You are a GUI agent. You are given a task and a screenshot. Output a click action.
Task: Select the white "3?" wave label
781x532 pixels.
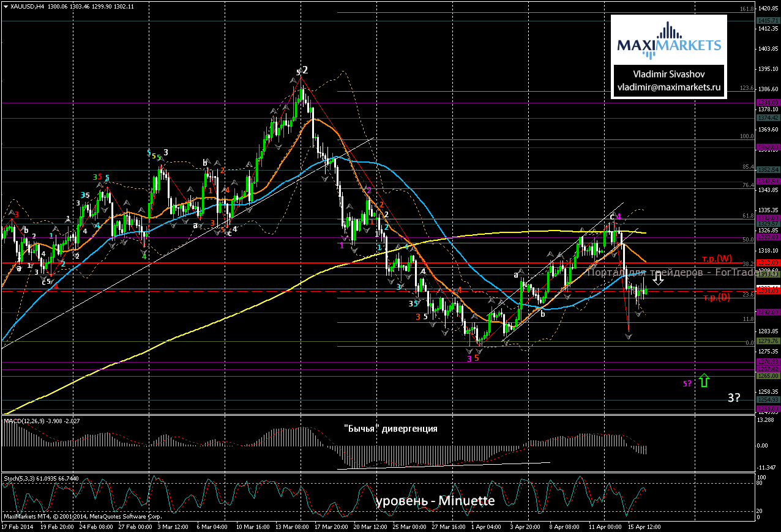pyautogui.click(x=735, y=397)
